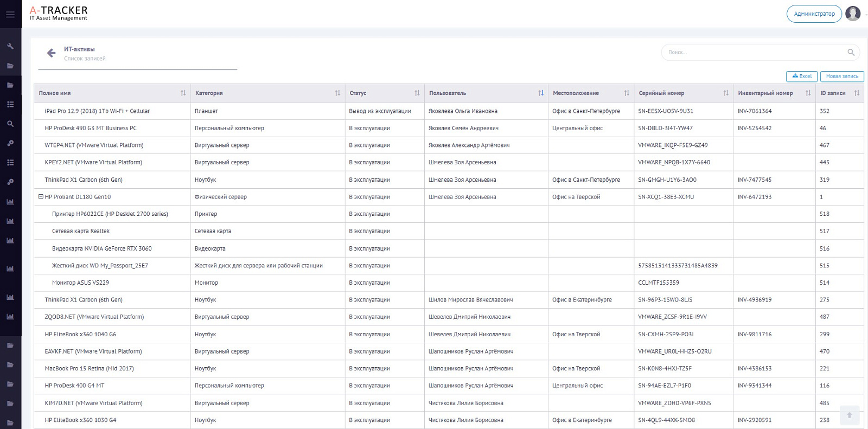Viewport: 868px width, 429px height.
Task: Click user Яковлев Семён Андреевич
Action: coord(463,129)
